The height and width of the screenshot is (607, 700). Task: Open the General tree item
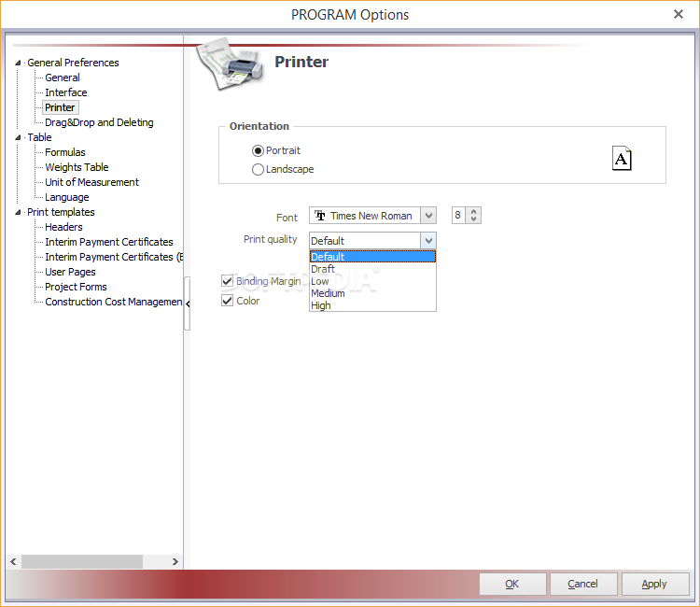63,78
